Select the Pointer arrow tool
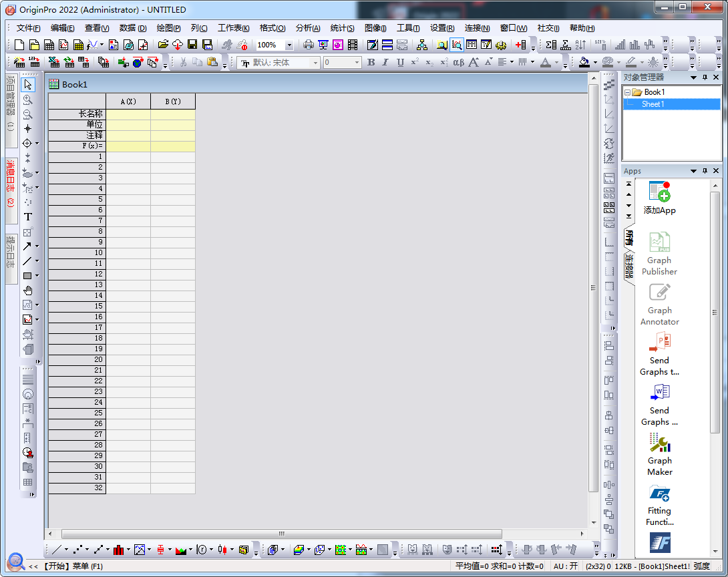The width and height of the screenshot is (728, 577). (x=28, y=85)
